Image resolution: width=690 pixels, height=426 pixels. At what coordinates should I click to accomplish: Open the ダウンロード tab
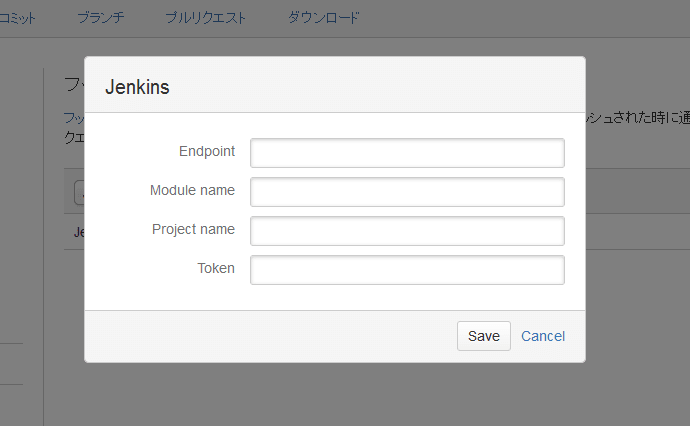[x=323, y=18]
